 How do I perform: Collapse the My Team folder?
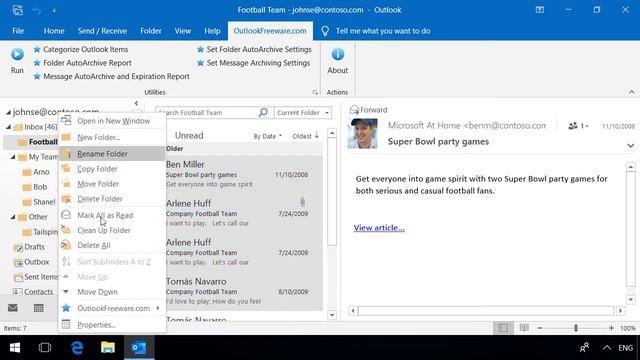[x=13, y=157]
